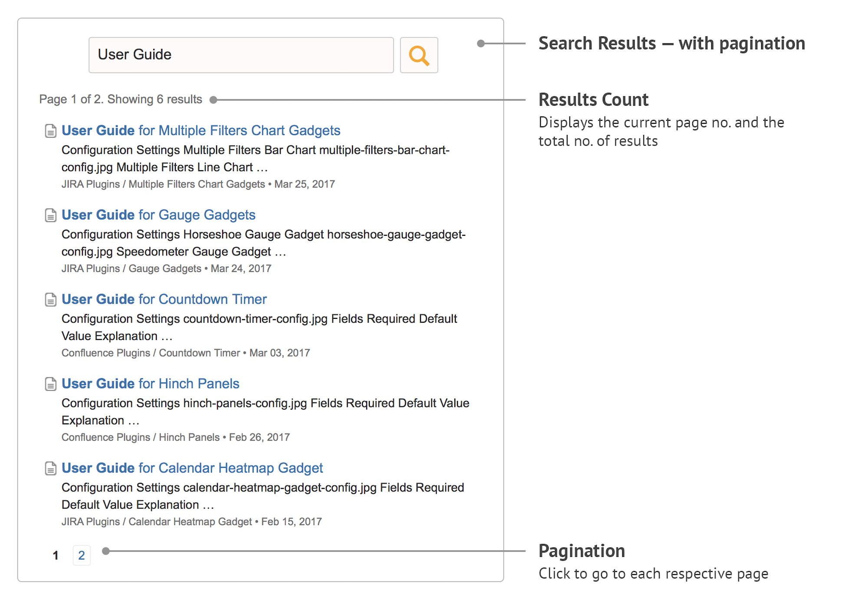Click the document icon beside Gauge Gadgets result
Image resolution: width=868 pixels, height=601 pixels.
51,215
